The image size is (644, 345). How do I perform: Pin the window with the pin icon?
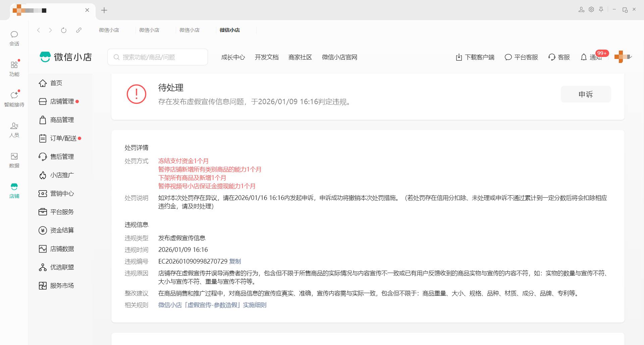pyautogui.click(x=601, y=10)
